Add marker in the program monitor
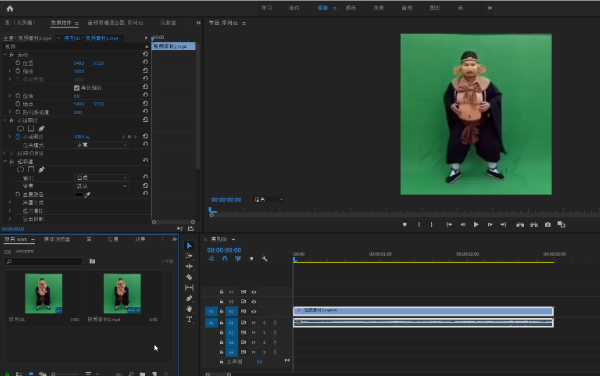The width and height of the screenshot is (600, 376). point(404,225)
